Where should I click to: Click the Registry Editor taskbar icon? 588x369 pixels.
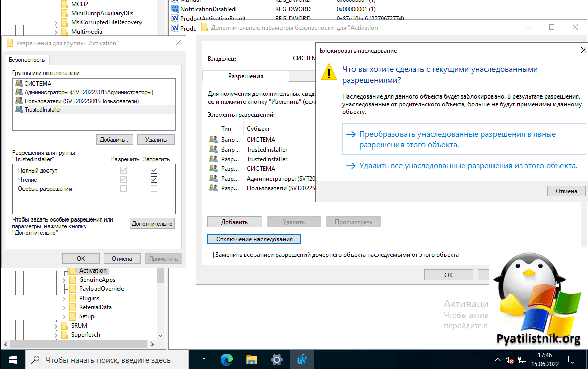[x=301, y=360]
